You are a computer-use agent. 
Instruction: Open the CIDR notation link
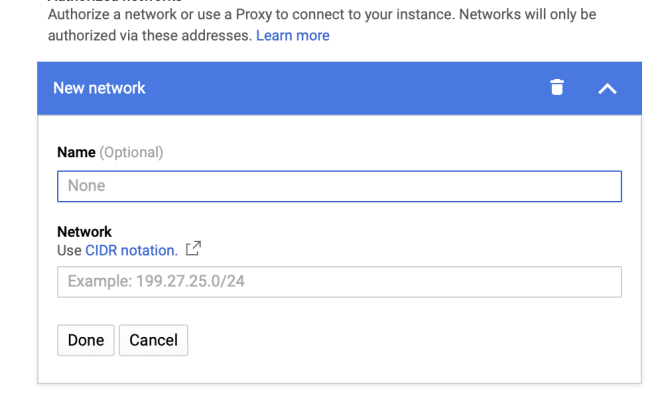131,250
